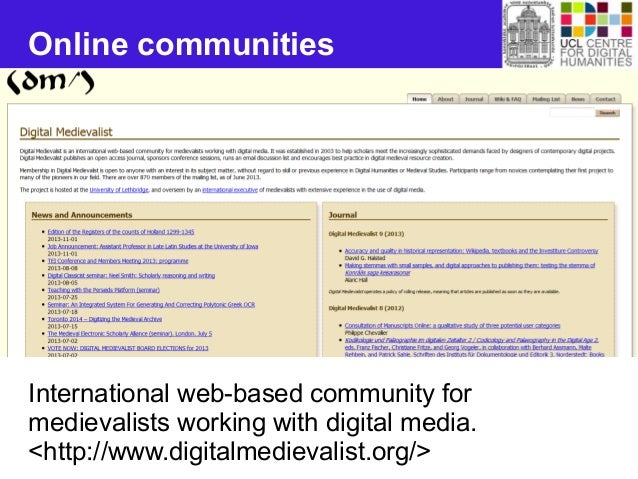Screen dimensions: 638x479
Task: Select the Home tab
Action: pyautogui.click(x=419, y=99)
